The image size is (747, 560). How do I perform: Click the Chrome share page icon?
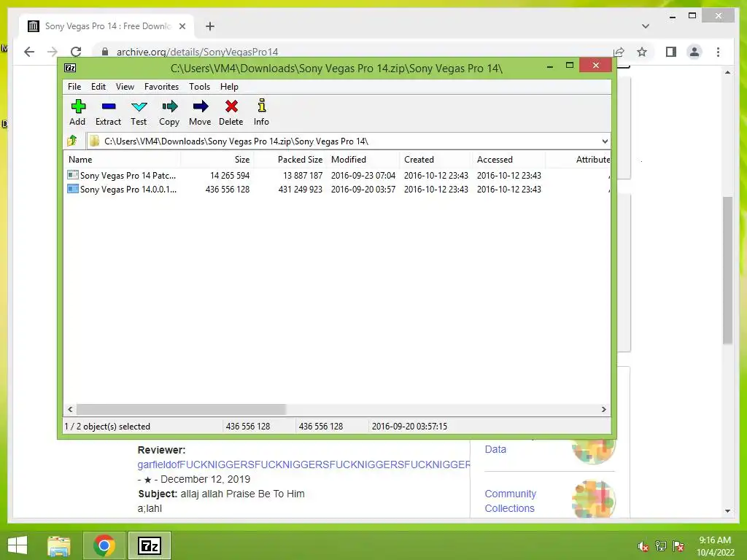[x=619, y=52]
